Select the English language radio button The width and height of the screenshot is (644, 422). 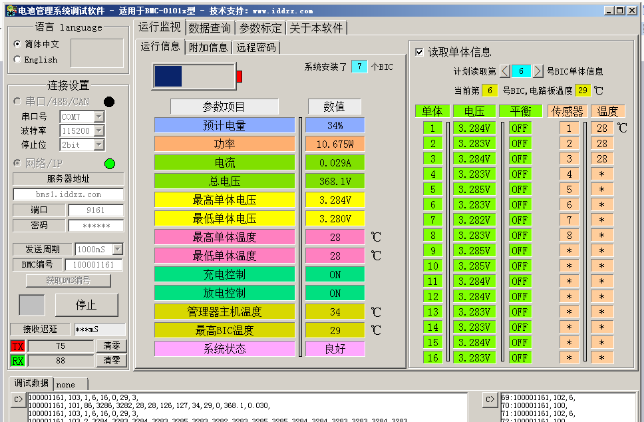pyautogui.click(x=17, y=60)
